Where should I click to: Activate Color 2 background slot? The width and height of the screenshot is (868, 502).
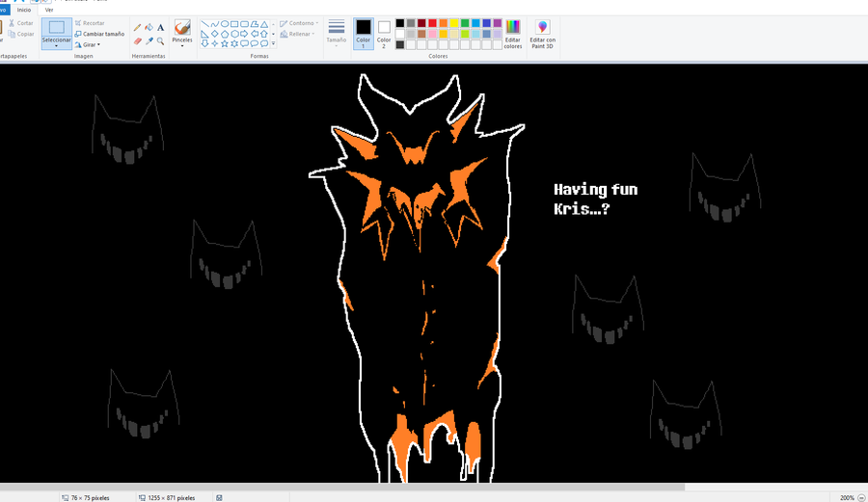384,33
